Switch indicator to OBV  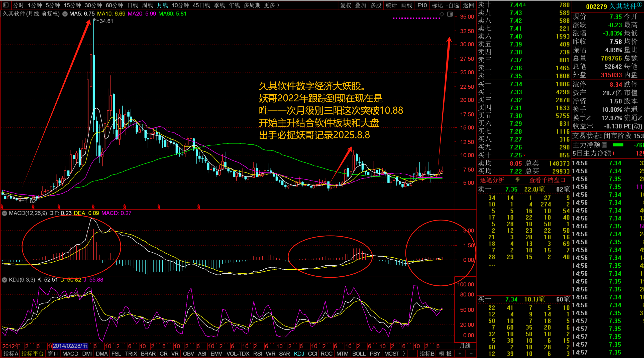pos(188,353)
